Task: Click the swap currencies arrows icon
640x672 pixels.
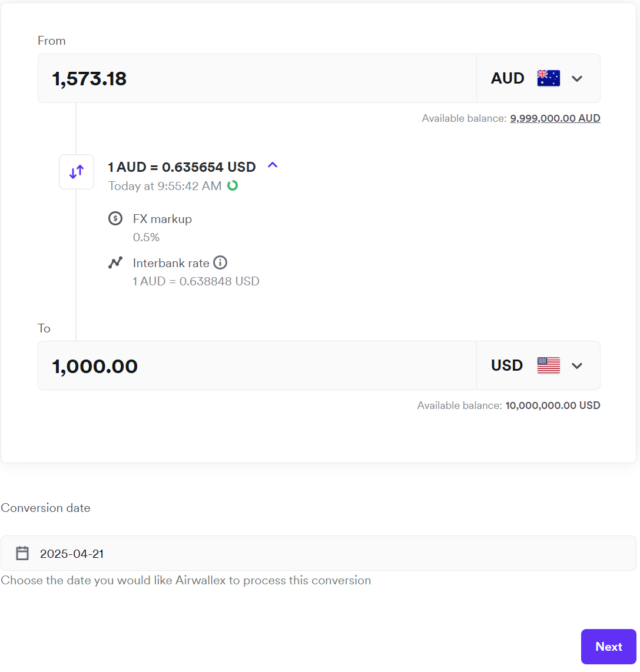Action: [77, 172]
